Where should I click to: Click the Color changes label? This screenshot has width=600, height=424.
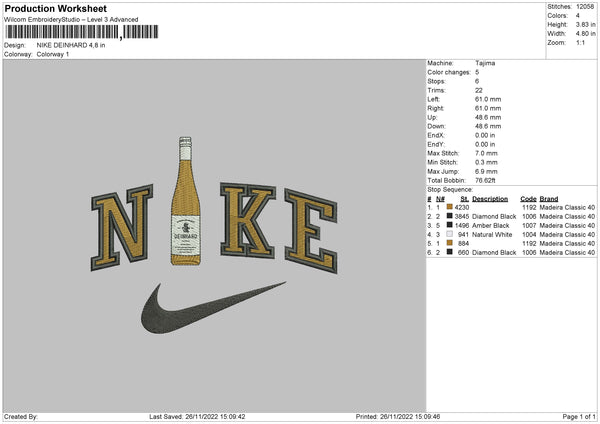click(449, 72)
